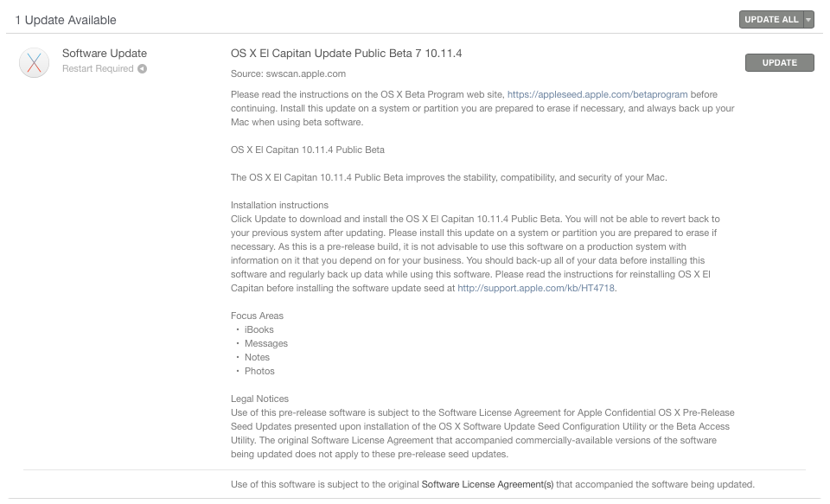Click iBooks in the Focus Areas list
Image resolution: width=830 pixels, height=504 pixels.
click(259, 329)
